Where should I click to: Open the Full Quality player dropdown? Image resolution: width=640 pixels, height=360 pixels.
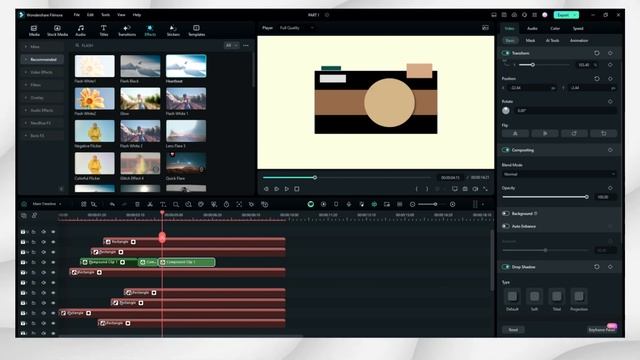coord(297,28)
